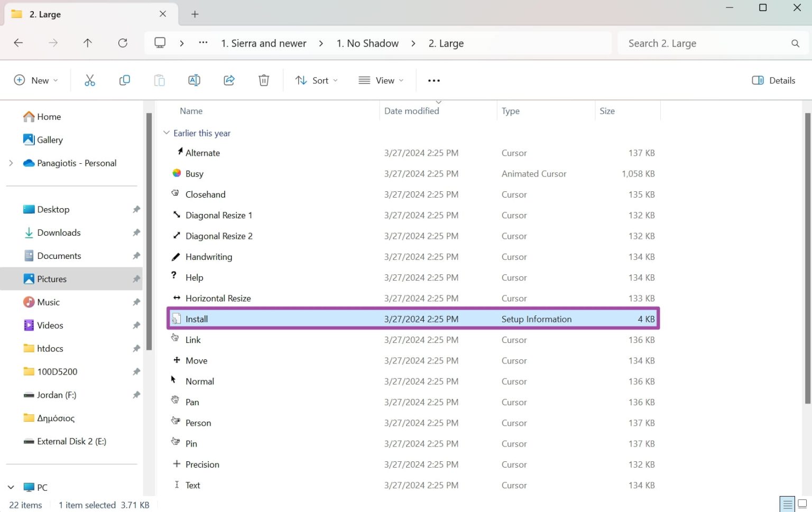Click inside the Search 2. Large box
The height and width of the screenshot is (512, 812).
[687, 43]
